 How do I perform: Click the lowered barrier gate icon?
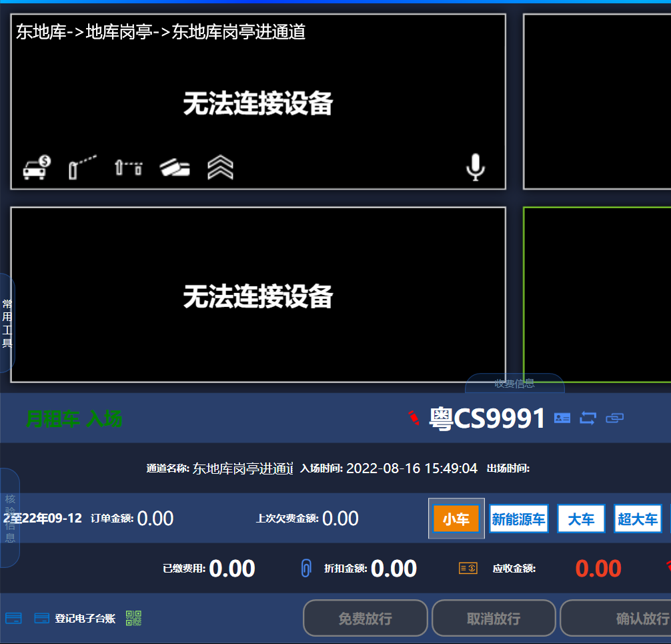point(128,168)
